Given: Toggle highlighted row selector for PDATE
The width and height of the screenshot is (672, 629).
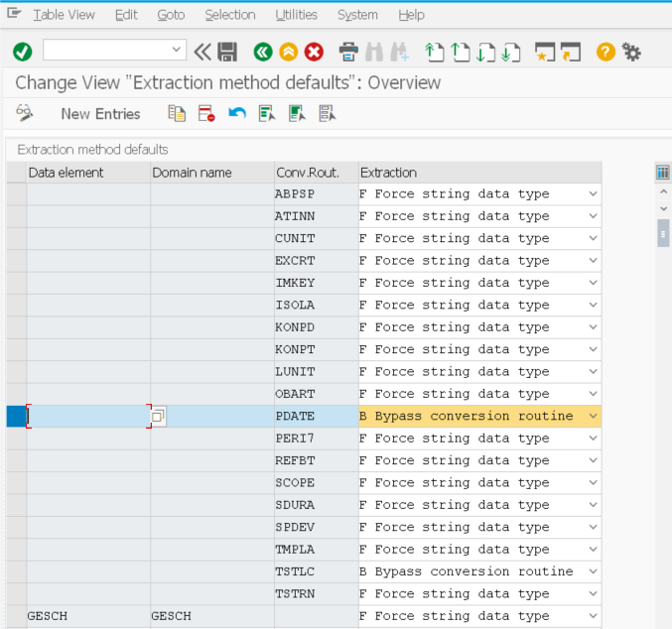Looking at the screenshot, I should [16, 416].
